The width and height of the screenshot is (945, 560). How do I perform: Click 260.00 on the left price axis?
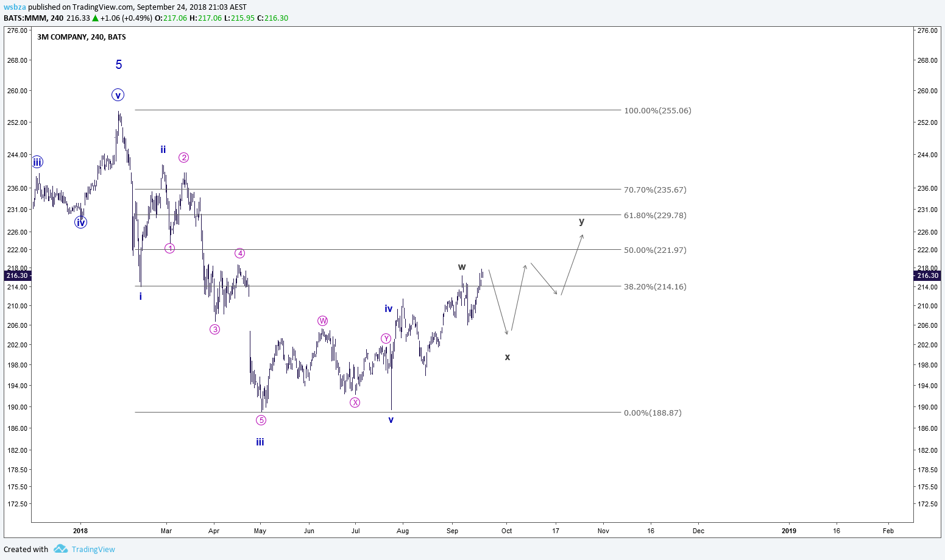(x=17, y=91)
